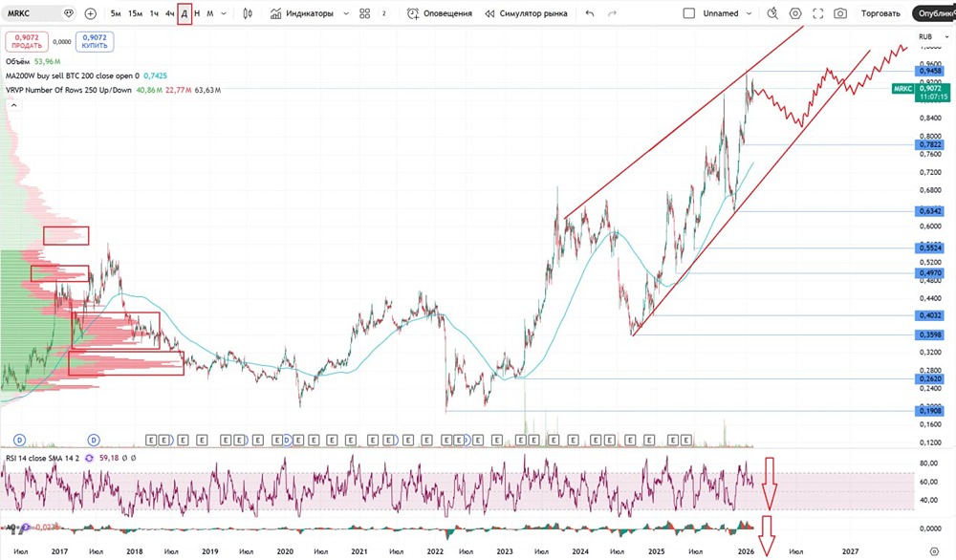The image size is (956, 560).
Task: Click the RSI indicator purple circular icon
Action: point(89,458)
